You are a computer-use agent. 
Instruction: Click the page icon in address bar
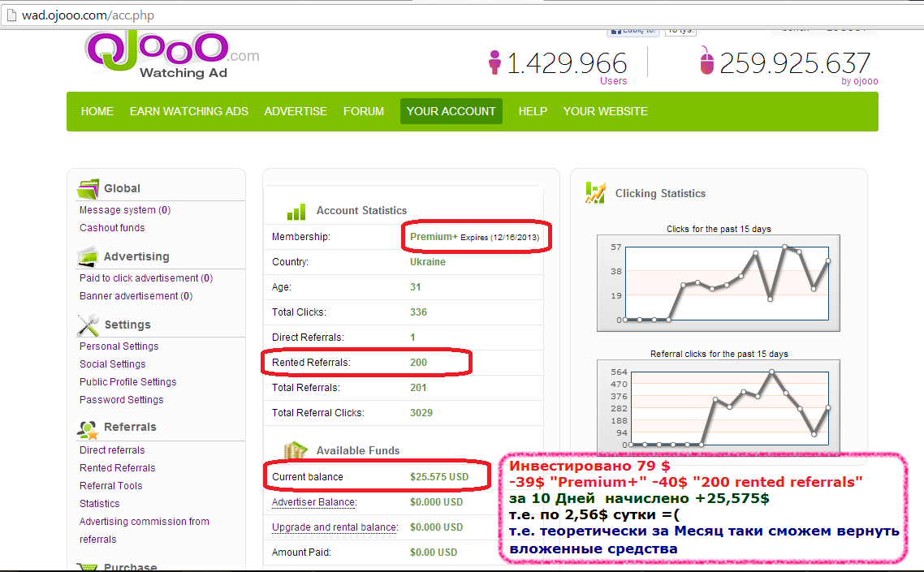pyautogui.click(x=11, y=15)
